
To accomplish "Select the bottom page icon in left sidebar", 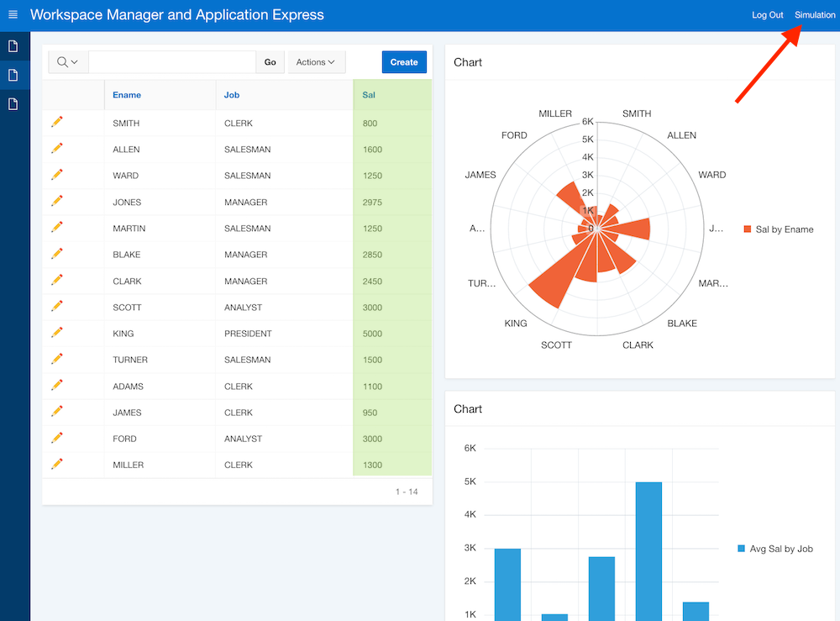I will (x=12, y=103).
